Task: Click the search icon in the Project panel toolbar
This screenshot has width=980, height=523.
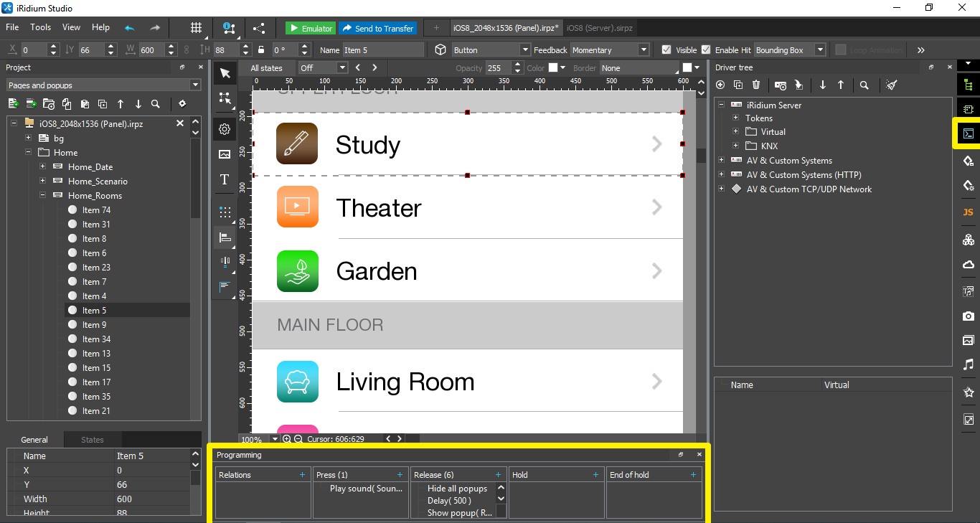Action: (x=156, y=103)
